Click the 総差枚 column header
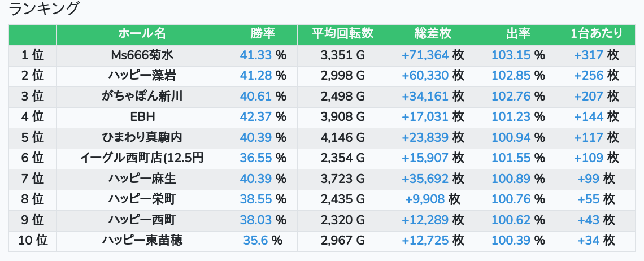Image resolution: width=644 pixels, height=261 pixels. (x=433, y=34)
